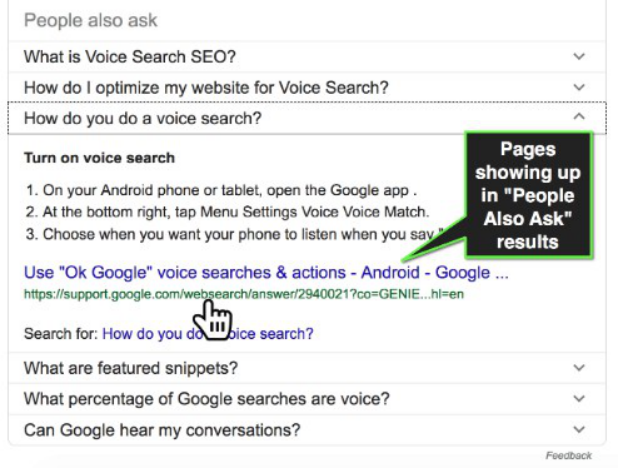The height and width of the screenshot is (468, 618).
Task: Collapse the "How do you do a voice search?" chevron
Action: pyautogui.click(x=579, y=118)
